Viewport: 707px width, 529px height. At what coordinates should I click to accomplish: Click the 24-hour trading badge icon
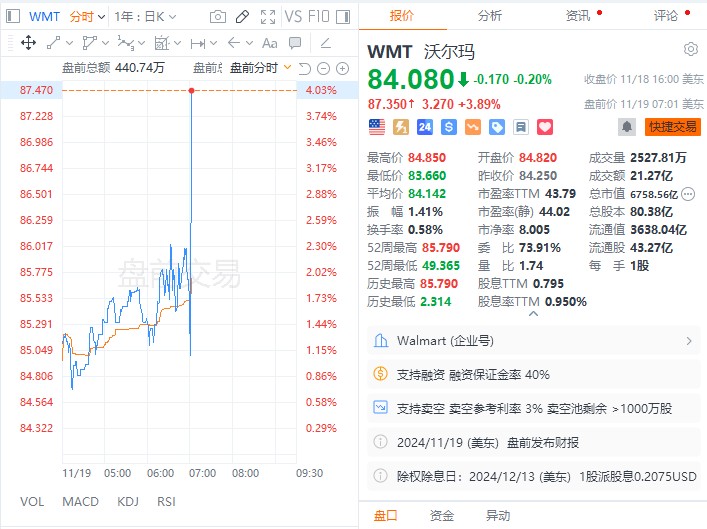[x=425, y=127]
